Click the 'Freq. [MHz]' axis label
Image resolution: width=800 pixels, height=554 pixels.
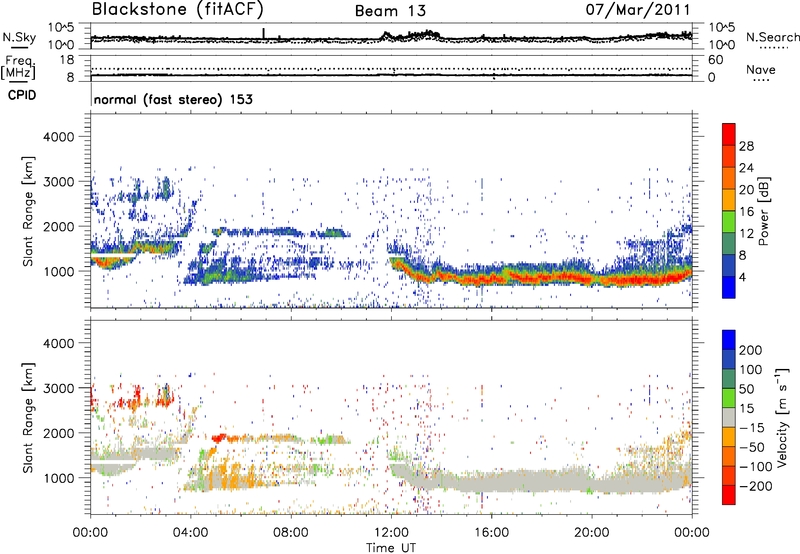tap(19, 67)
